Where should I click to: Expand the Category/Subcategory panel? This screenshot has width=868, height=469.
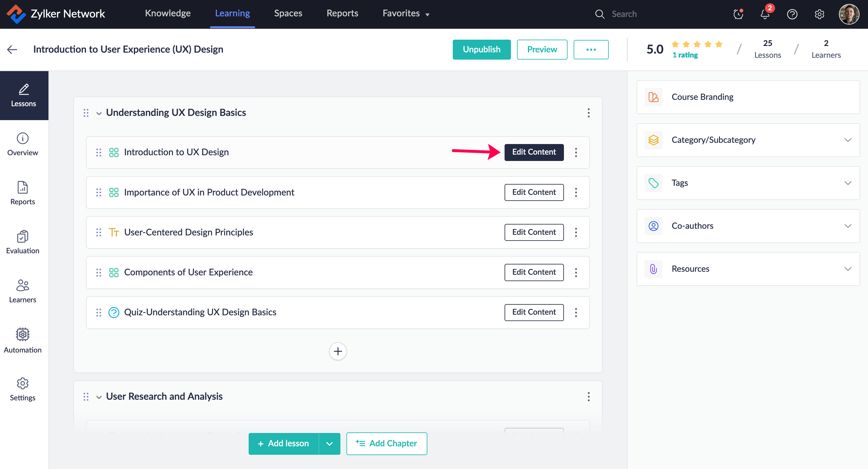[x=847, y=140]
